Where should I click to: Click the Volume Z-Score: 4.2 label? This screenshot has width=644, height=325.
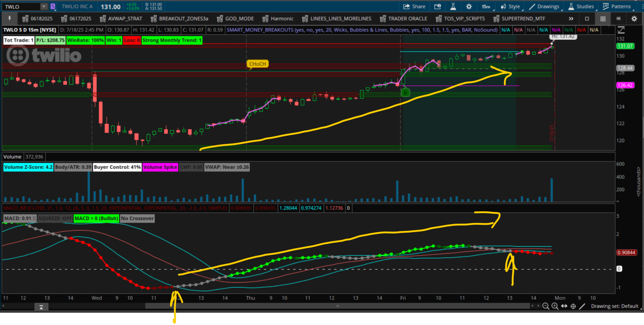coord(28,167)
